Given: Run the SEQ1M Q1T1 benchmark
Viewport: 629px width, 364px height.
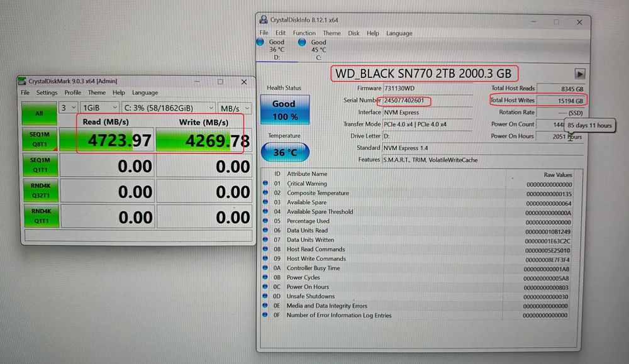Looking at the screenshot, I should 40,165.
